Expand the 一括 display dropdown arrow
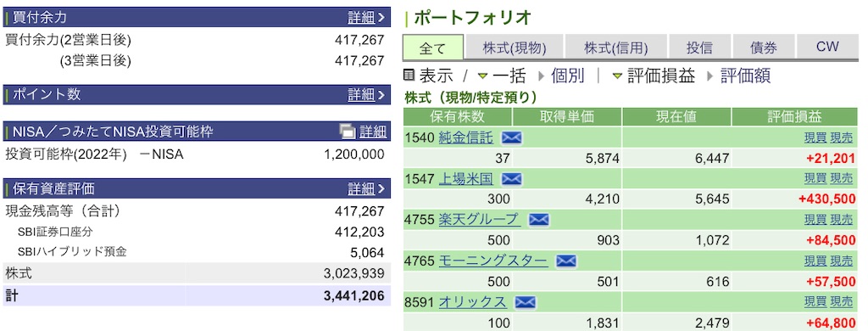 coord(482,76)
